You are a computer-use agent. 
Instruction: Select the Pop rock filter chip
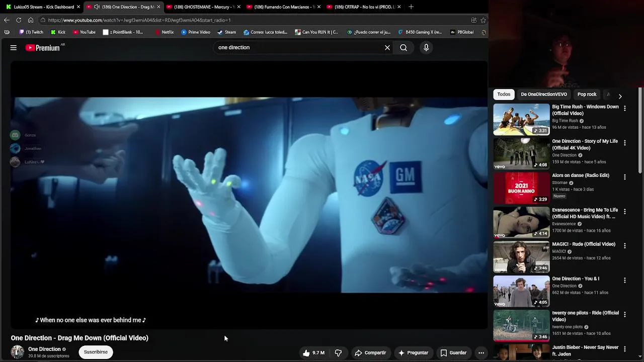click(587, 94)
